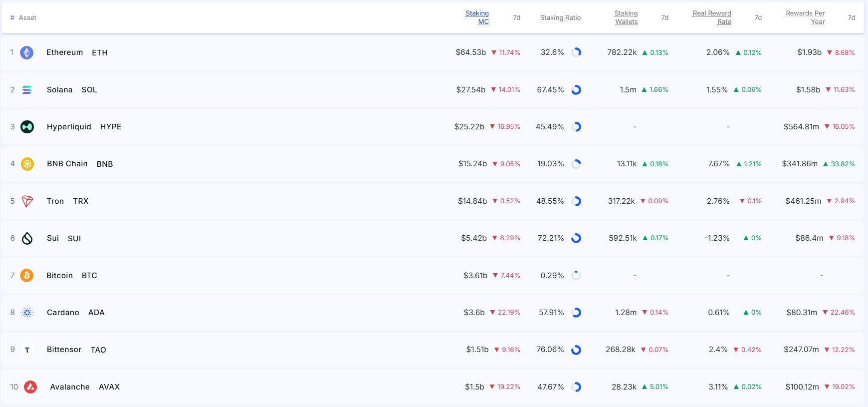Open the Cardano asset name

click(63, 313)
